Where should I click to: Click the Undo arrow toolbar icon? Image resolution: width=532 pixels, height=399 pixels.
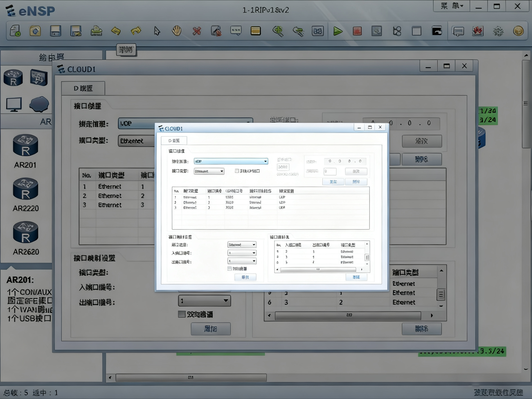[116, 31]
